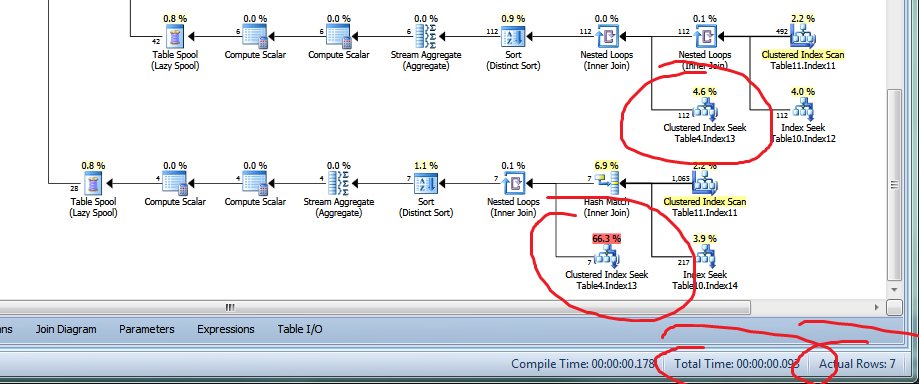Select the 4-row Stream Aggregate operator
Viewport: 919px width, 384px height.
339,184
